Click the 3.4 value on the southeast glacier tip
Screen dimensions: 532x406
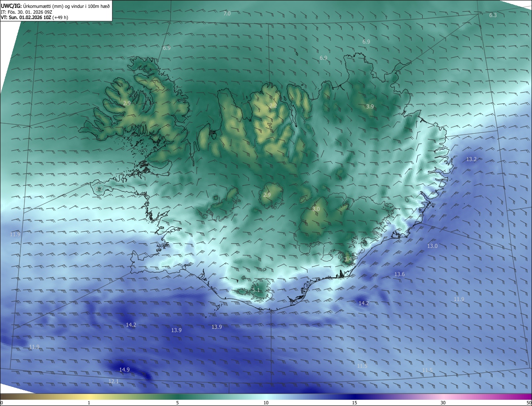tap(348, 259)
